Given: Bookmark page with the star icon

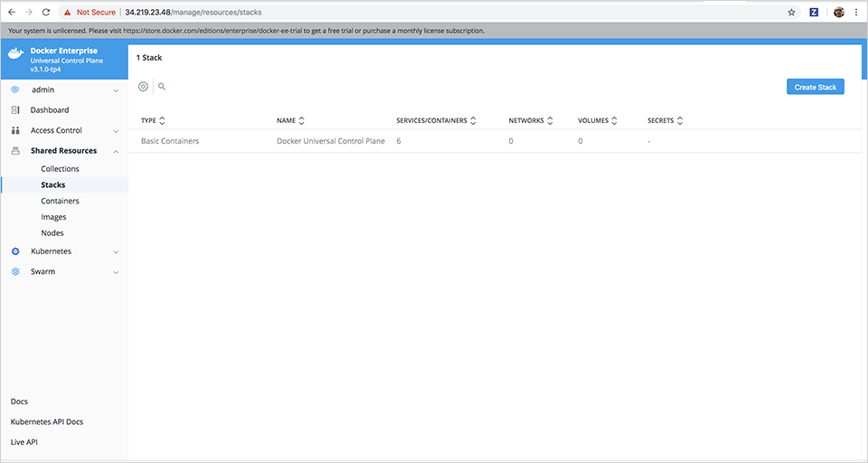Looking at the screenshot, I should (792, 12).
